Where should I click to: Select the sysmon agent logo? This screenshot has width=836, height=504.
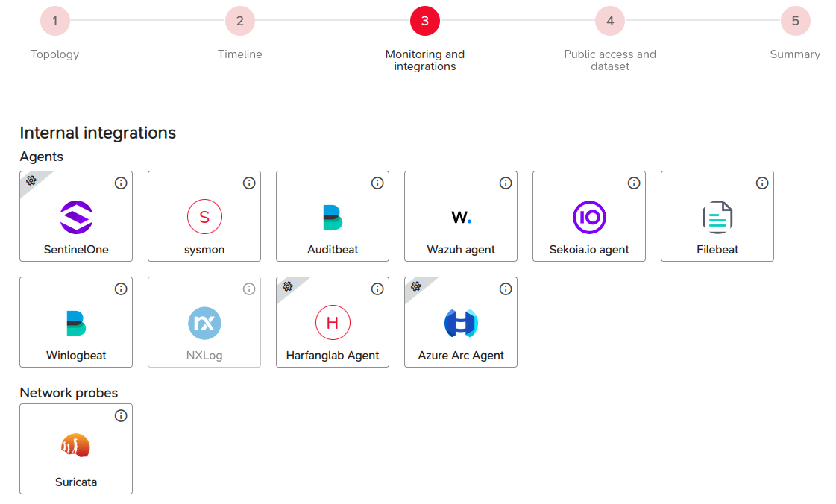204,217
